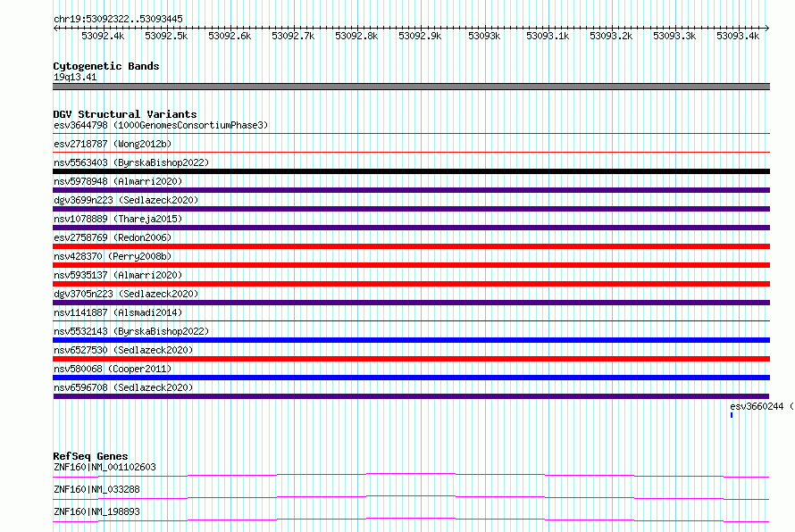Image resolution: width=795 pixels, height=532 pixels.
Task: Click the purple bar under dgv3699n223
Action: click(x=411, y=209)
